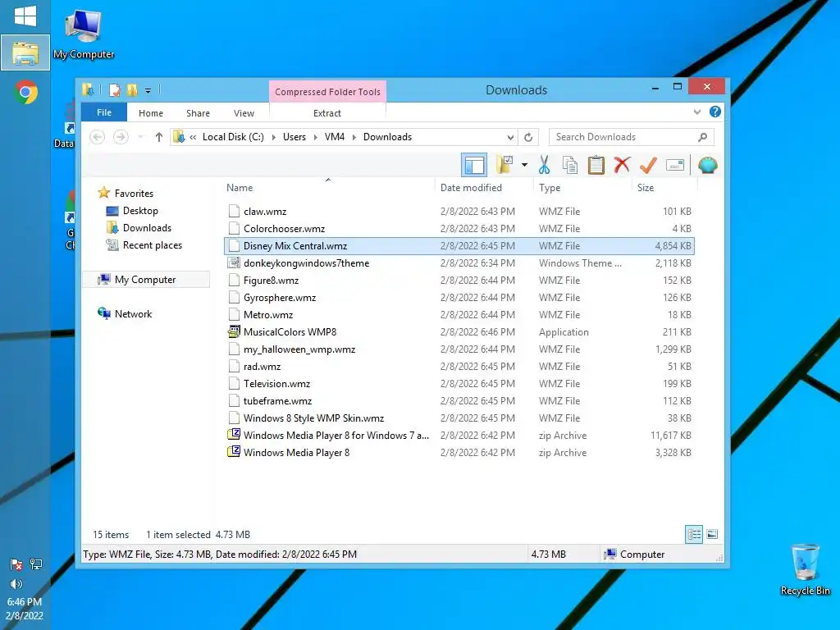Select Downloads in navigation pane
This screenshot has width=840, height=630.
147,228
